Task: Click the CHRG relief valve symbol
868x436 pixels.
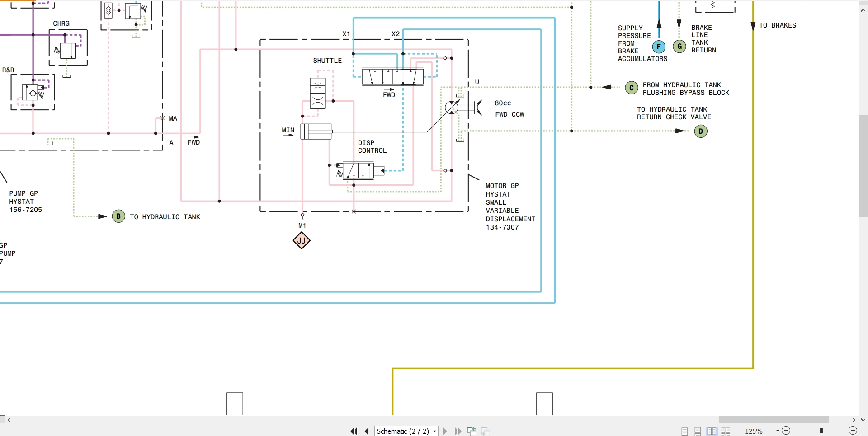Action: [x=68, y=50]
